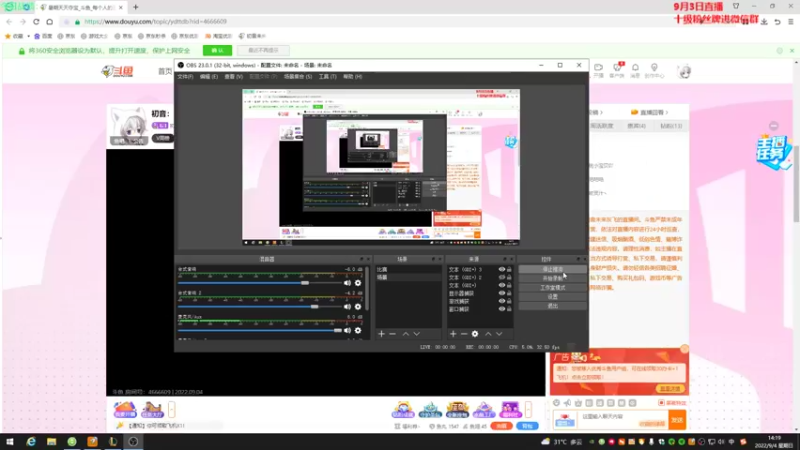Viewport: 800px width, 450px height.
Task: Open a new browser tab
Action: click(136, 7)
